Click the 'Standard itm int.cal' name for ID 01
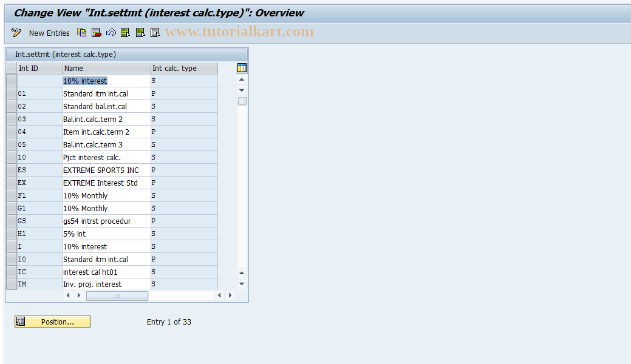631x364 pixels. (x=107, y=93)
